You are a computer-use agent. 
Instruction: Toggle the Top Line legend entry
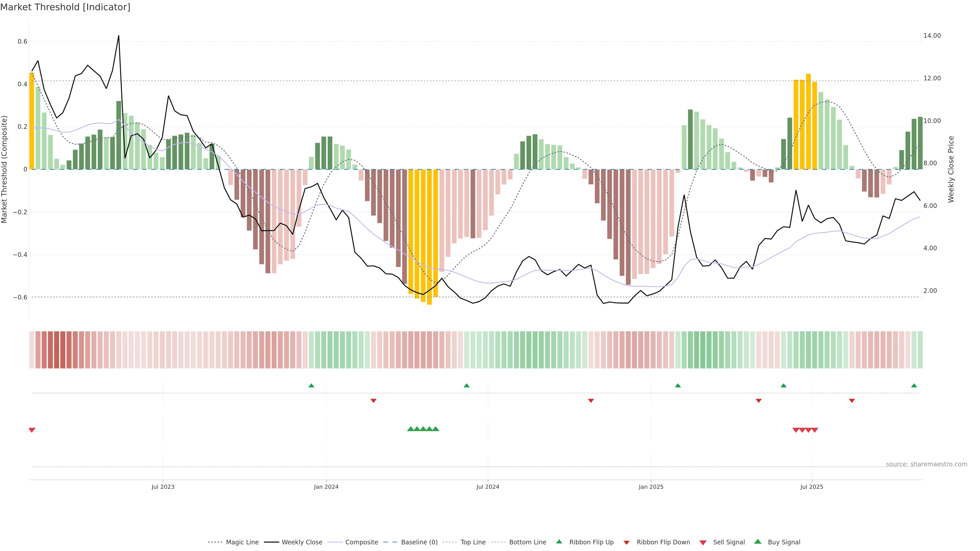tap(473, 542)
